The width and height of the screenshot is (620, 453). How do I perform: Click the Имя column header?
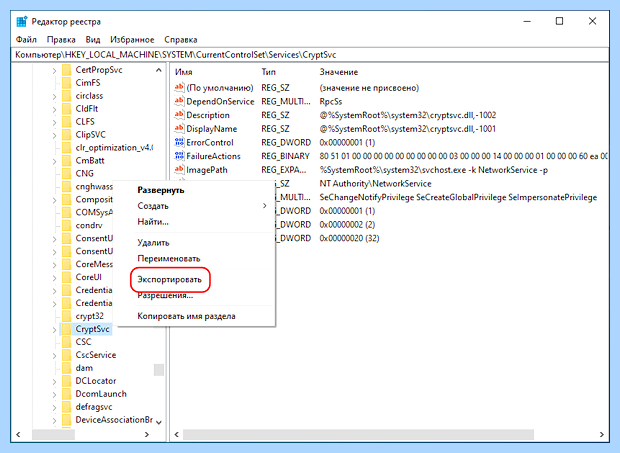coord(183,72)
